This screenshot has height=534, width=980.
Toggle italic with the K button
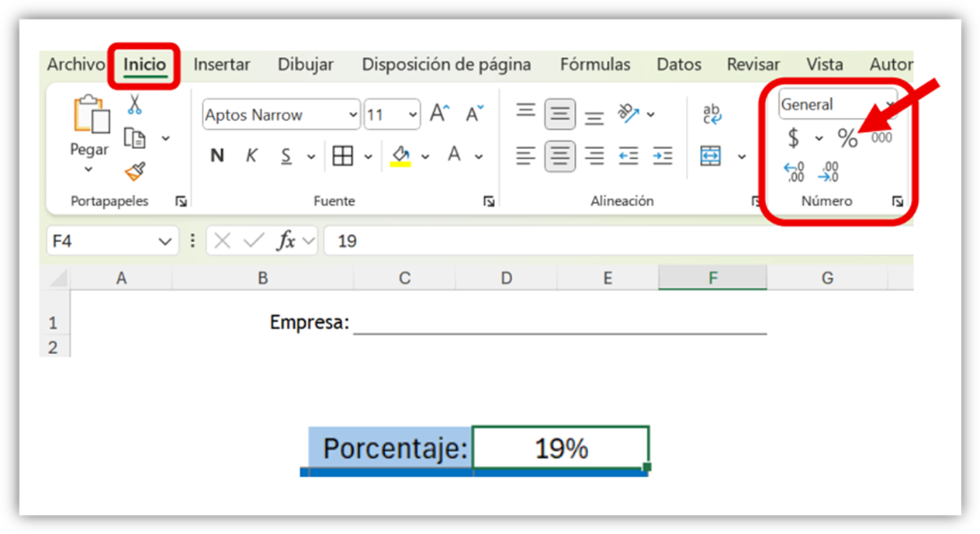pyautogui.click(x=251, y=154)
